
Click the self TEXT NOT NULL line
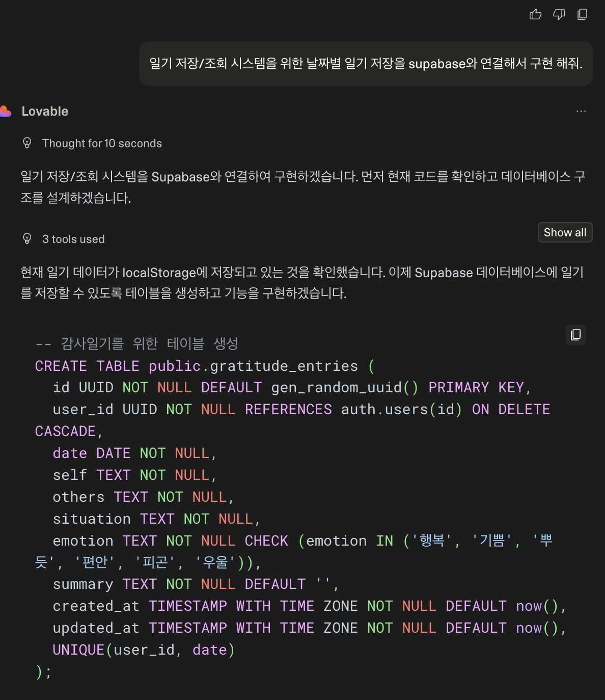135,475
